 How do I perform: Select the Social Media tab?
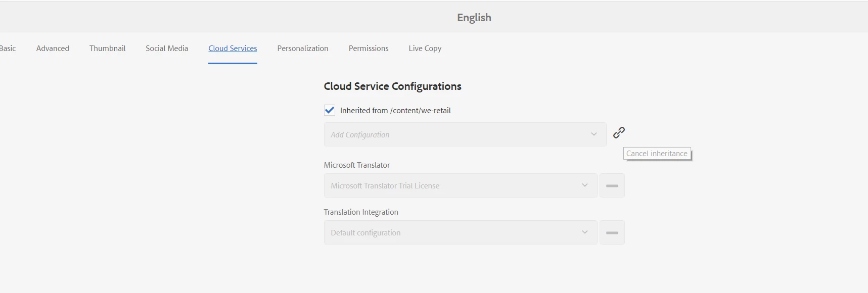point(167,48)
